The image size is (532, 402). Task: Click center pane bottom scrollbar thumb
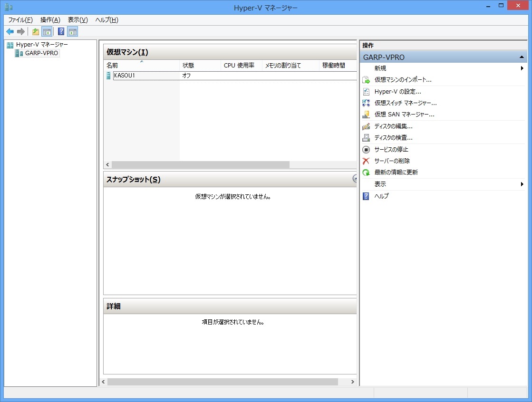(x=222, y=382)
